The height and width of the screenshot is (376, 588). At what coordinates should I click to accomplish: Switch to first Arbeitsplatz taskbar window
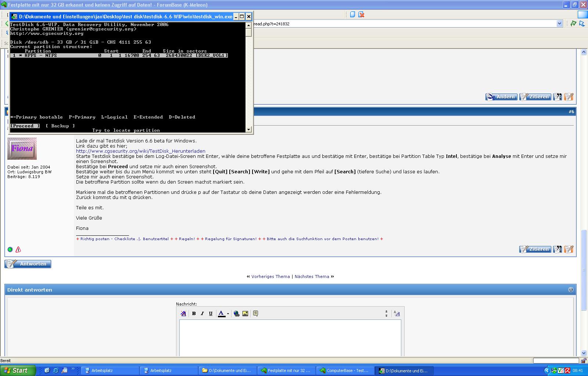pyautogui.click(x=110, y=370)
